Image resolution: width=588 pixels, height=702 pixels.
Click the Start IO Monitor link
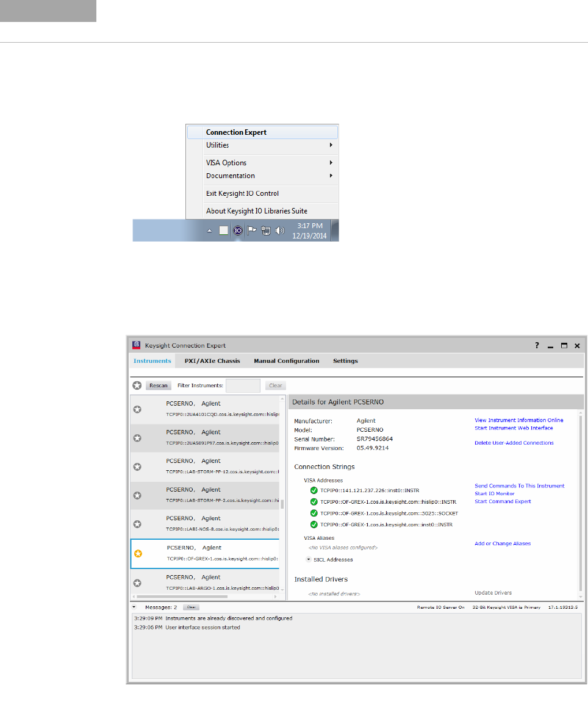coord(495,494)
